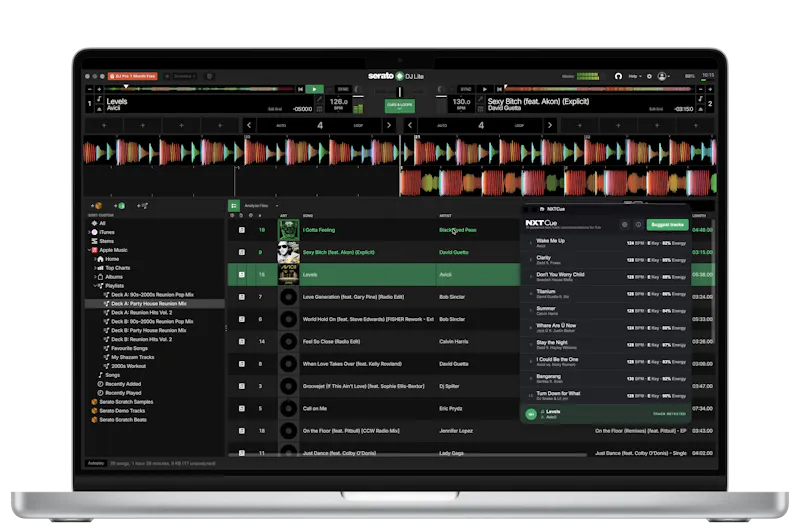Expand the iTunes library
Screen dimensions: 800x527
pos(90,232)
